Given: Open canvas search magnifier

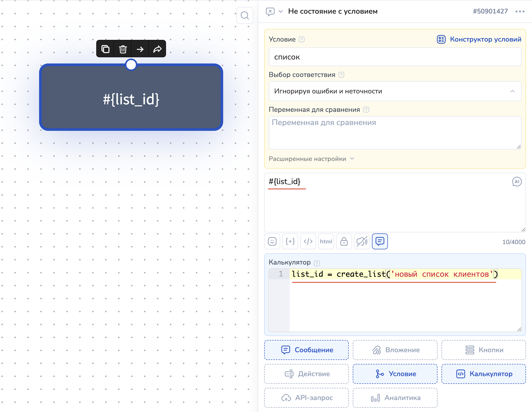Looking at the screenshot, I should click(x=245, y=16).
